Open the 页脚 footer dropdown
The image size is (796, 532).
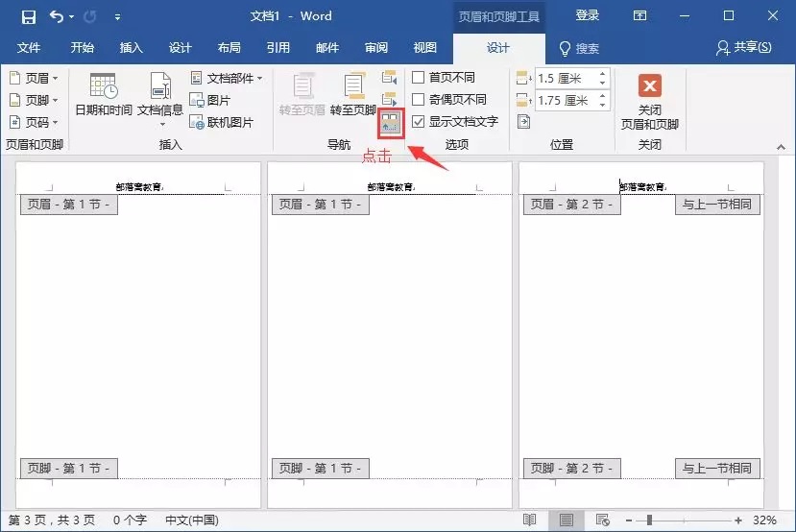pos(34,100)
